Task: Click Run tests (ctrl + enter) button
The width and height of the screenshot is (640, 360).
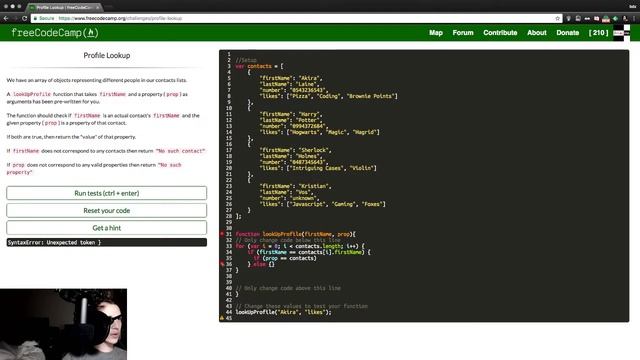Action: click(107, 193)
